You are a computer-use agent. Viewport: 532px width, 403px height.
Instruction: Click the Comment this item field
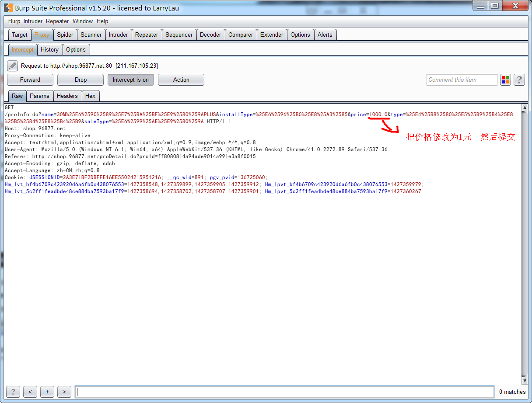pos(462,80)
